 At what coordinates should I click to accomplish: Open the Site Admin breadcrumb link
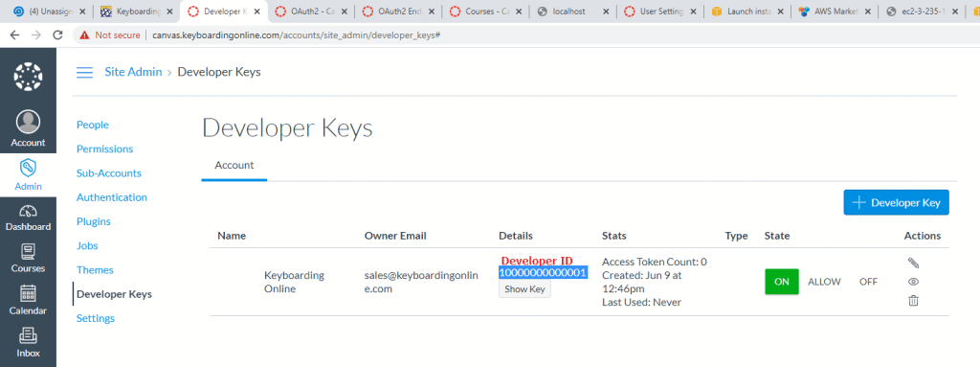coord(133,72)
